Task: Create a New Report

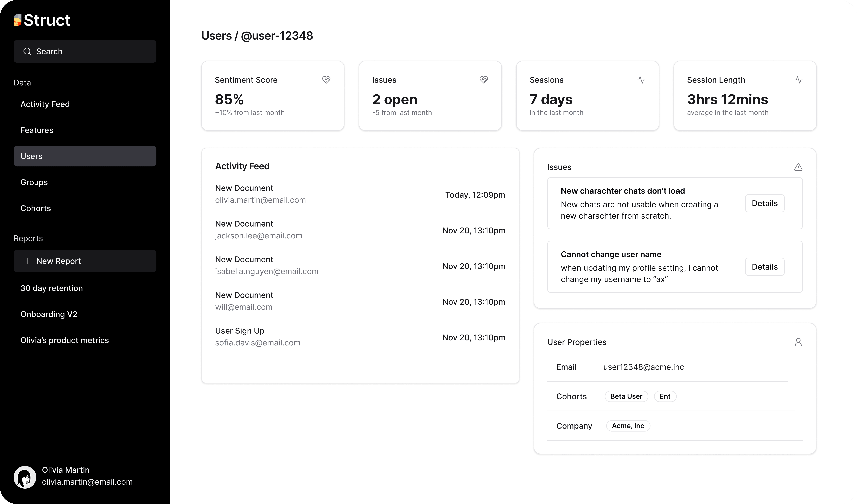Action: 85,261
